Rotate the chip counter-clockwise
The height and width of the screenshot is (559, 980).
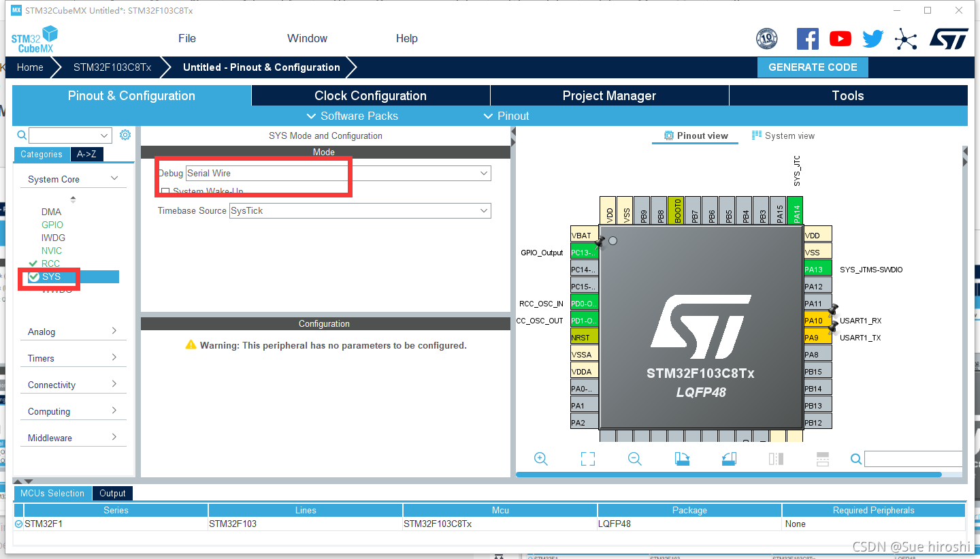pyautogui.click(x=729, y=459)
